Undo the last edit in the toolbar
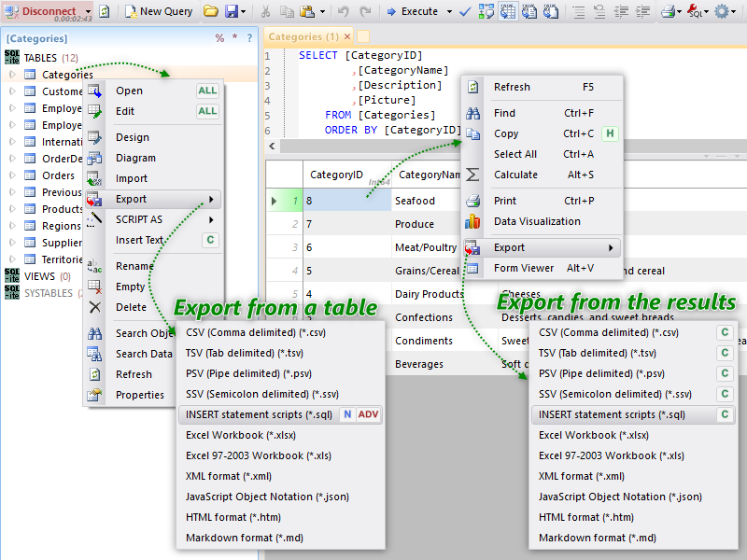The image size is (747, 560). pos(343,11)
